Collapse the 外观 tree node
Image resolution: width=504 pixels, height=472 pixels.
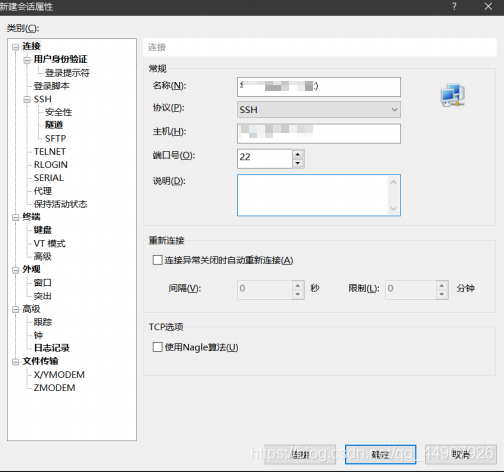(15, 270)
